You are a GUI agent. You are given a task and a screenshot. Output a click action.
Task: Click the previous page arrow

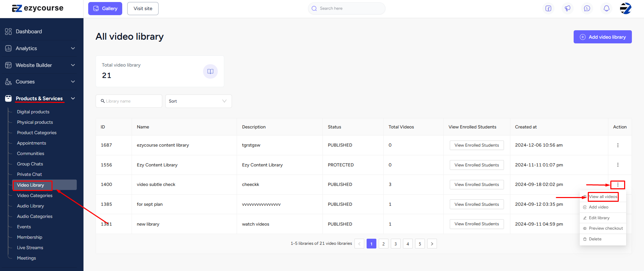click(359, 244)
